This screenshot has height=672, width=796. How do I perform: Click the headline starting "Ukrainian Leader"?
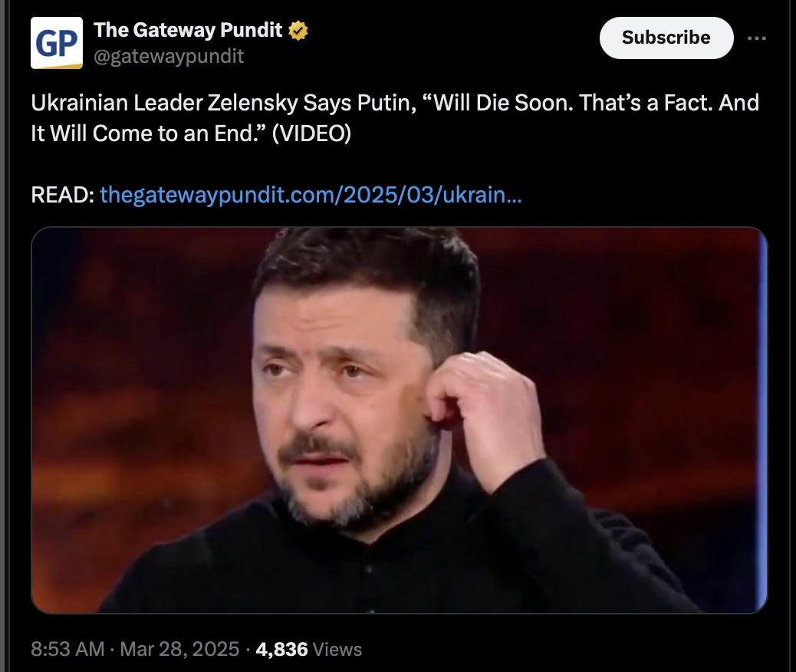point(395,118)
